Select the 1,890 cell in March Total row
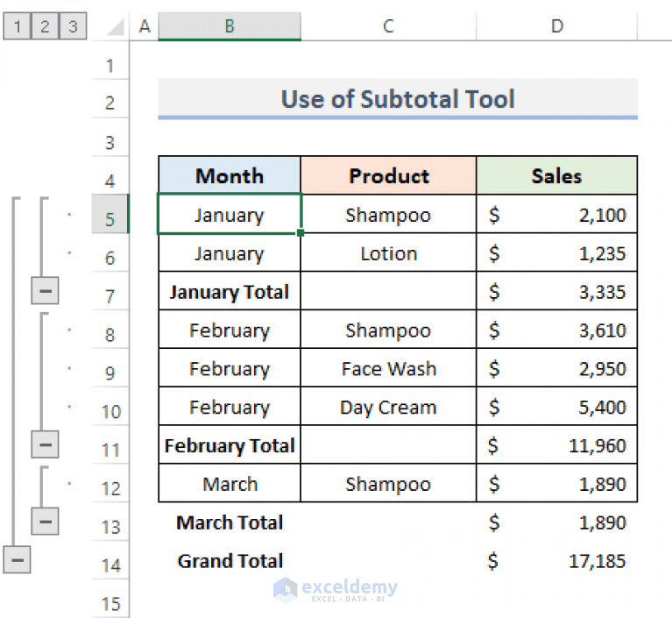 (556, 522)
